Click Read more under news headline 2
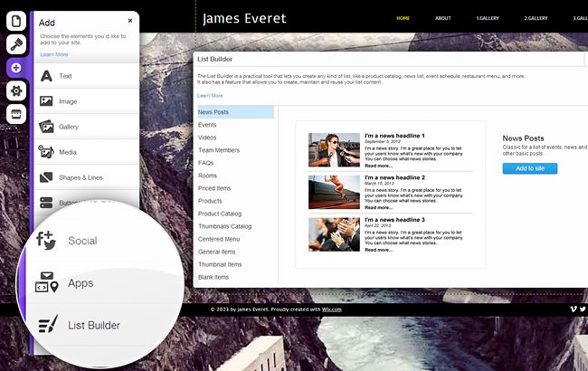Screen dimensions: 588x371 tap(378, 208)
